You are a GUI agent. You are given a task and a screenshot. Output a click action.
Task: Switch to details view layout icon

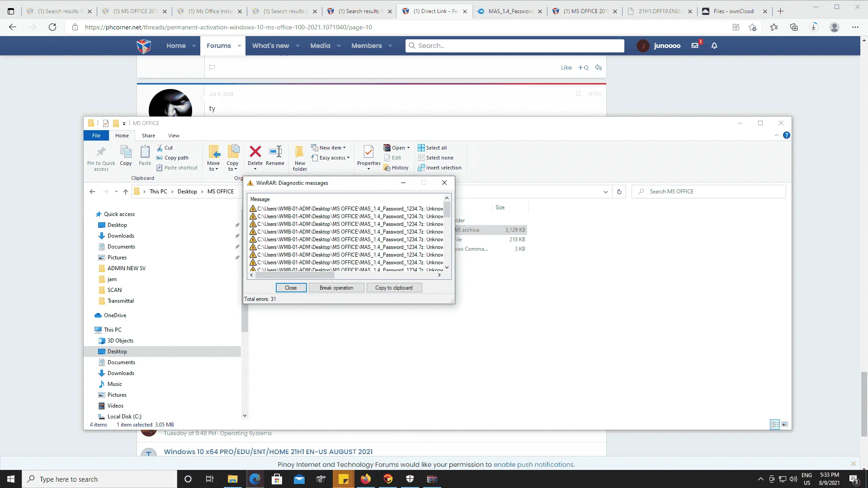pos(775,424)
